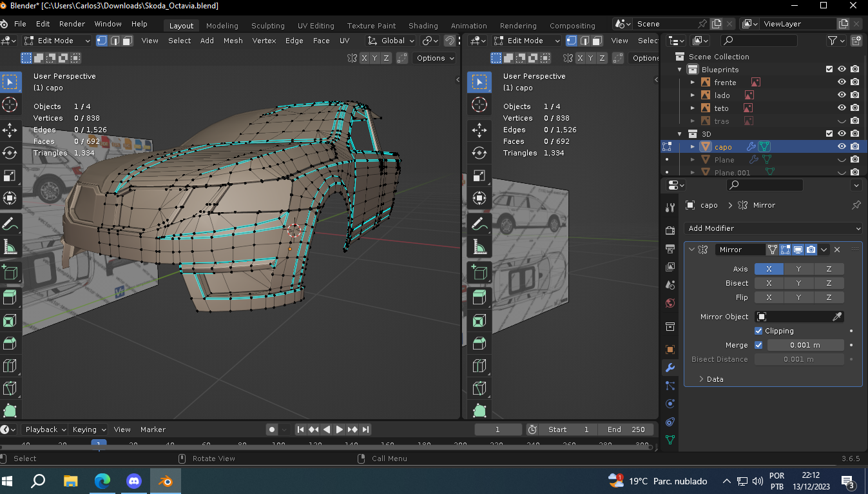868x494 pixels.
Task: Disable the Clipping checkbox
Action: coord(758,331)
